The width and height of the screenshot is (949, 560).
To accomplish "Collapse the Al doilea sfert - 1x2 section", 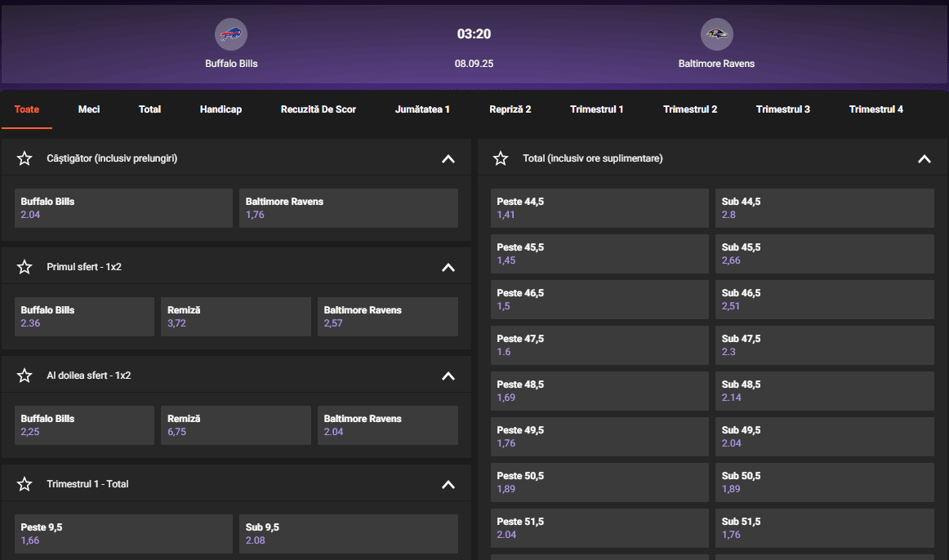I will tap(448, 376).
